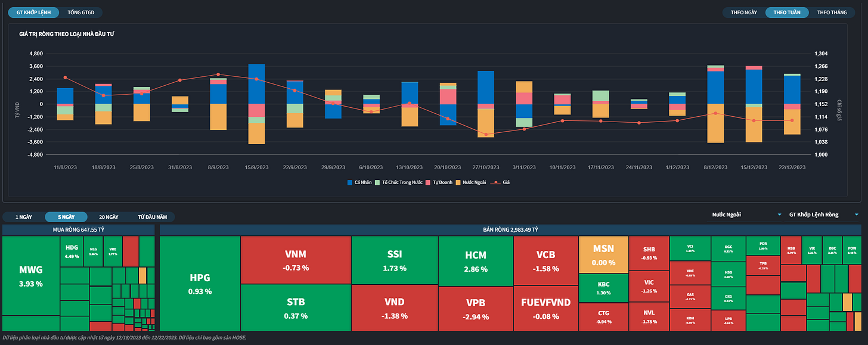The image size is (868, 345).
Task: Choose the 20 NGÀY period
Action: [108, 217]
